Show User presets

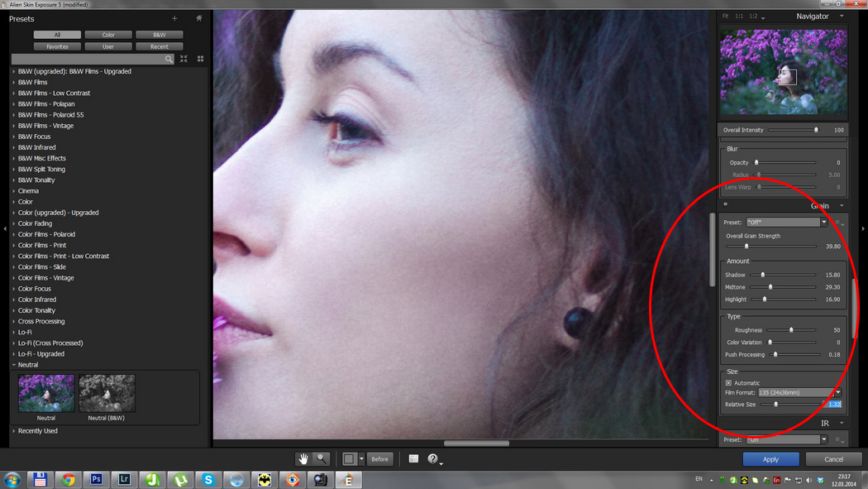click(108, 46)
